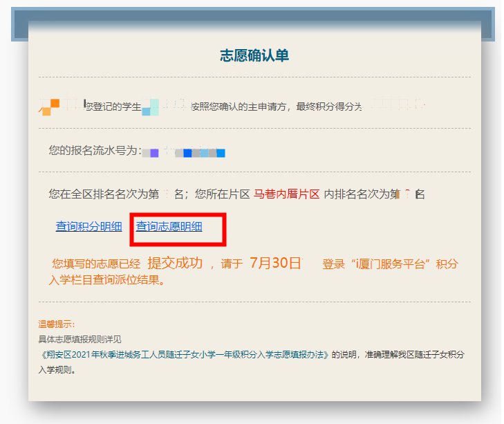The width and height of the screenshot is (504, 424).
Task: Click the 您登记的学生 text
Action: pos(113,107)
